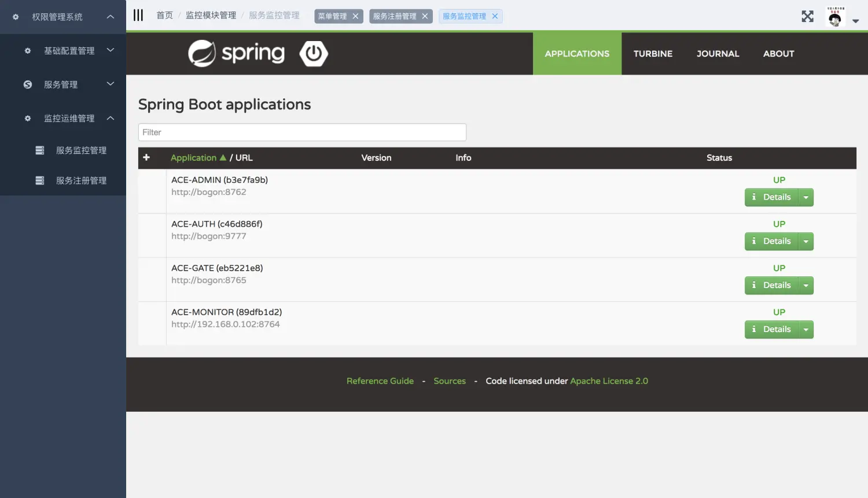Open Details for ACE-GATE
The height and width of the screenshot is (498, 868).
(x=771, y=285)
